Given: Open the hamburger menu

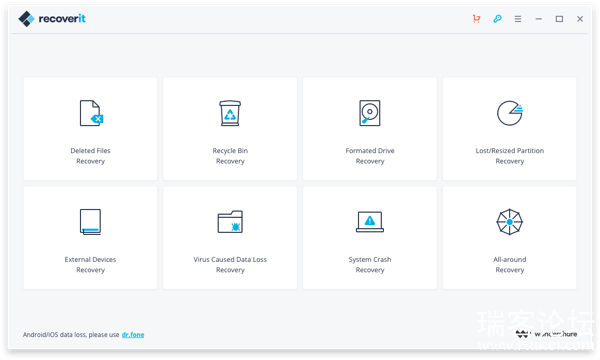Looking at the screenshot, I should click(518, 19).
